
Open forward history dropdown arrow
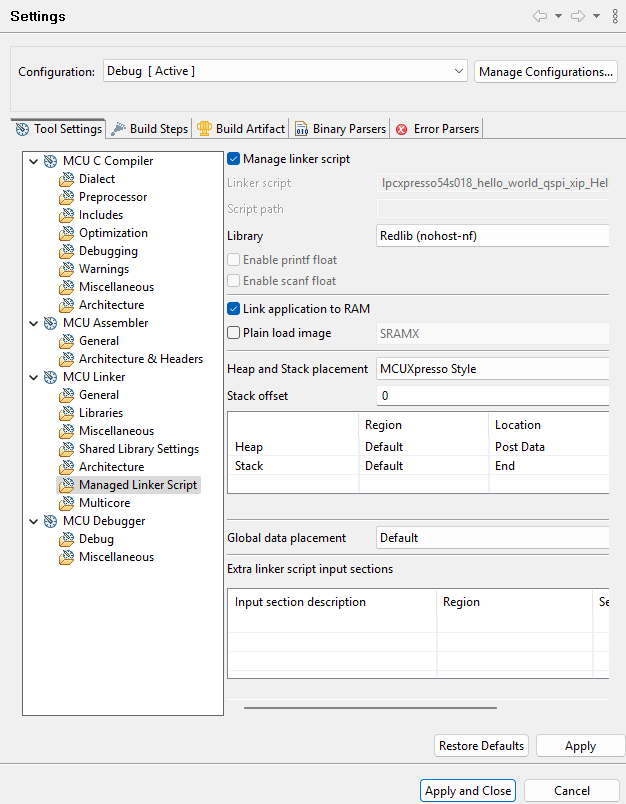point(596,16)
